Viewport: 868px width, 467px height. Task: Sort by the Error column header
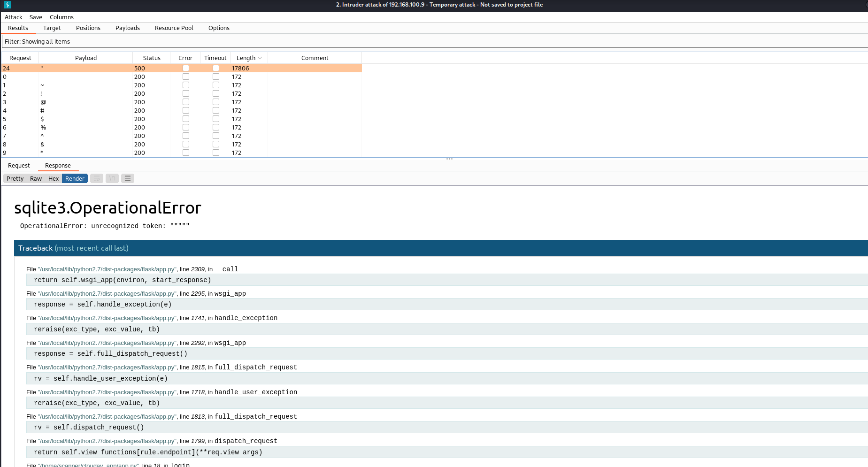(185, 58)
